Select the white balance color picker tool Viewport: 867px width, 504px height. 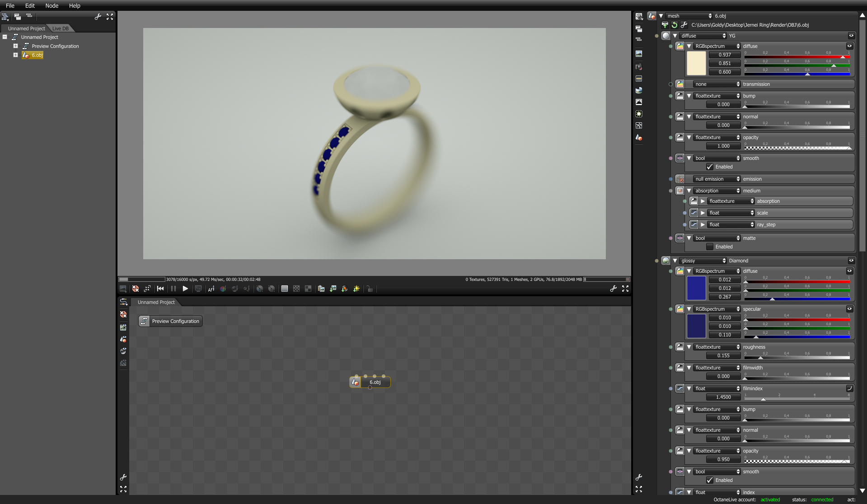tap(223, 289)
